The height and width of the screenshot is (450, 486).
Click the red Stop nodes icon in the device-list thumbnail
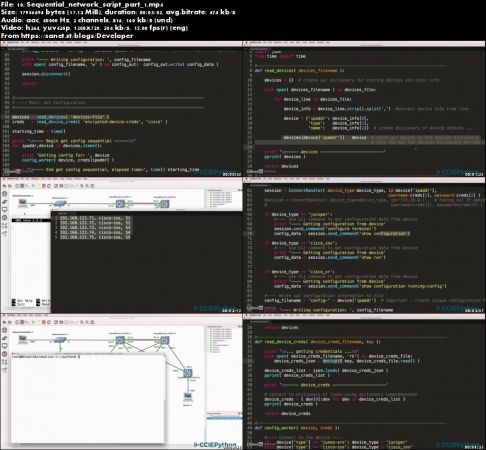[x=44, y=185]
